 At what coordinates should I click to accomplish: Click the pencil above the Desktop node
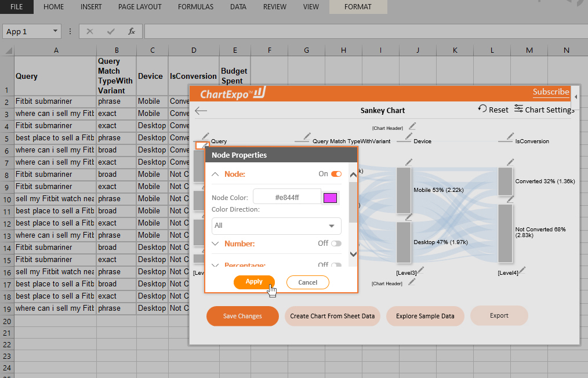409,217
